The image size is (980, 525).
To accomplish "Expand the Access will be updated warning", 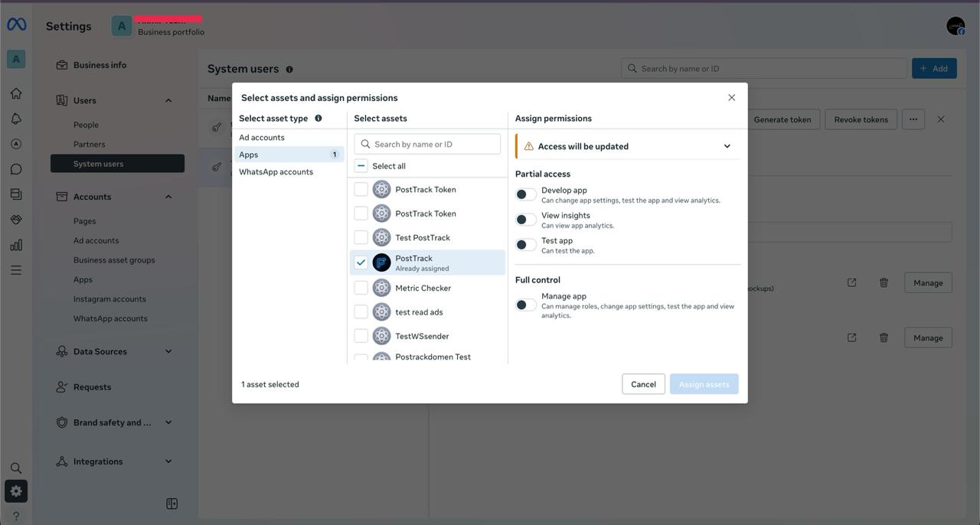I will 727,146.
